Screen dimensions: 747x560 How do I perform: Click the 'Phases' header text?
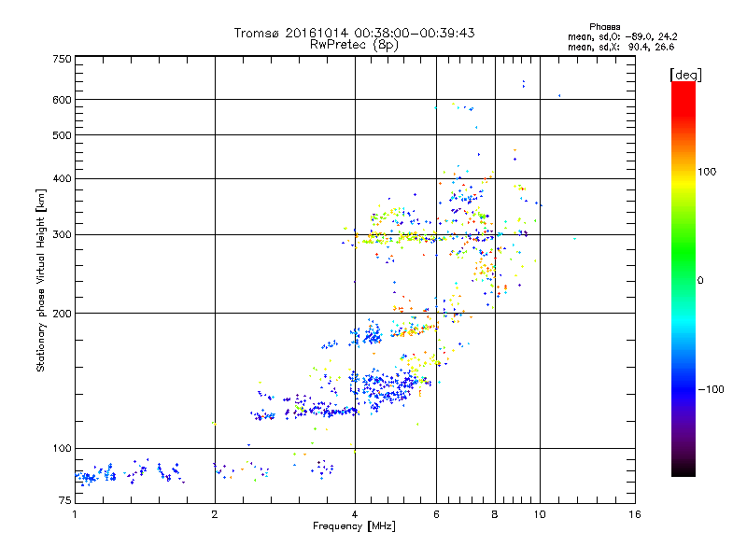click(x=604, y=27)
